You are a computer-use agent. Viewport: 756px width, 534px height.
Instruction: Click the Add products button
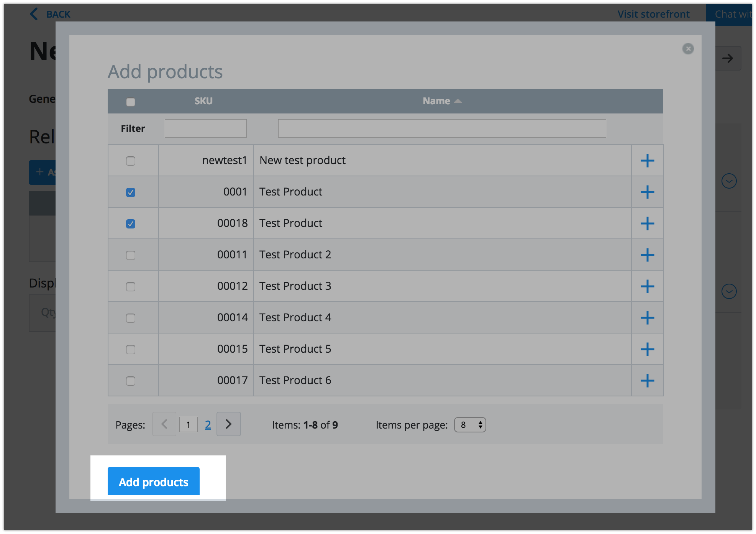[153, 481]
